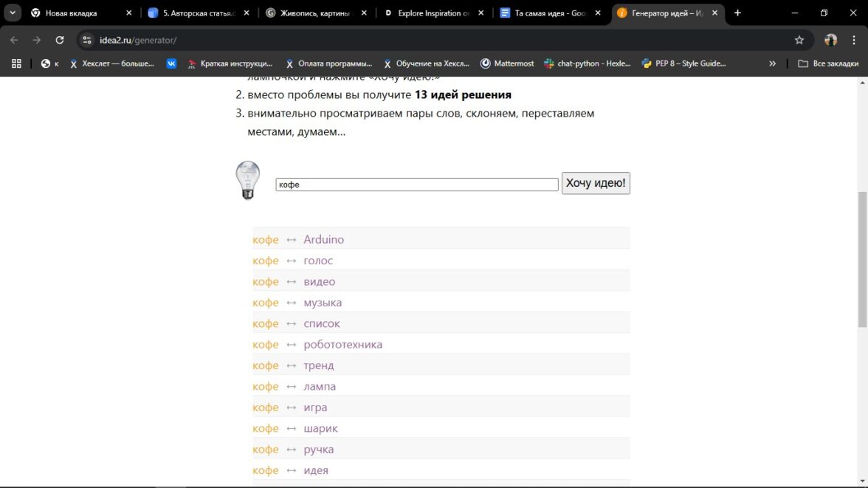This screenshot has height=488, width=868.
Task: Expand the tab search dropdown
Action: click(13, 13)
